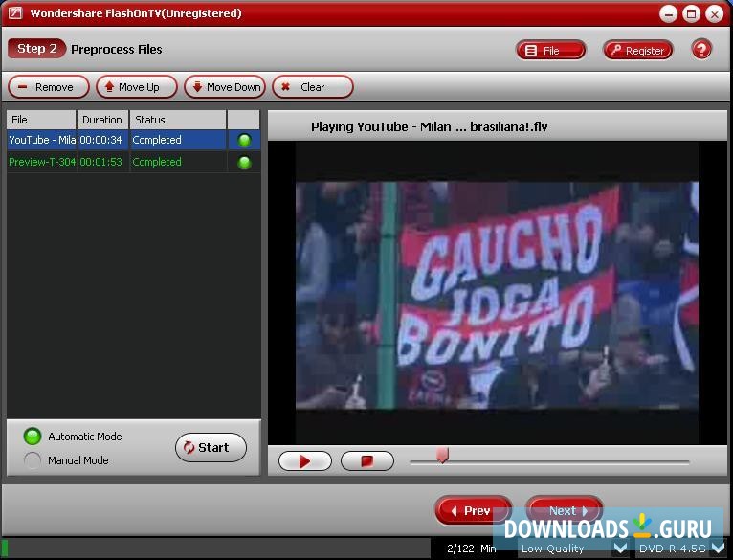Viewport: 733px width, 560px height.
Task: Open the DVD-R 4.5G disc type dropdown
Action: tap(681, 549)
